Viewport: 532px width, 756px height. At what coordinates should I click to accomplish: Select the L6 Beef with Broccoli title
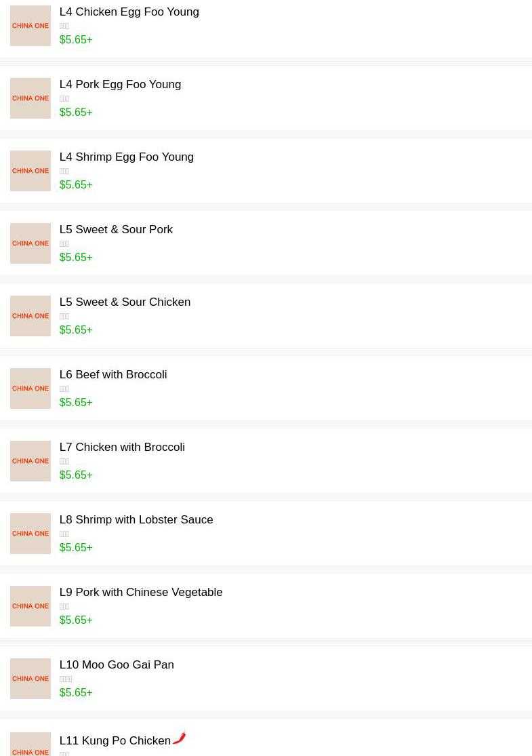[112, 375]
